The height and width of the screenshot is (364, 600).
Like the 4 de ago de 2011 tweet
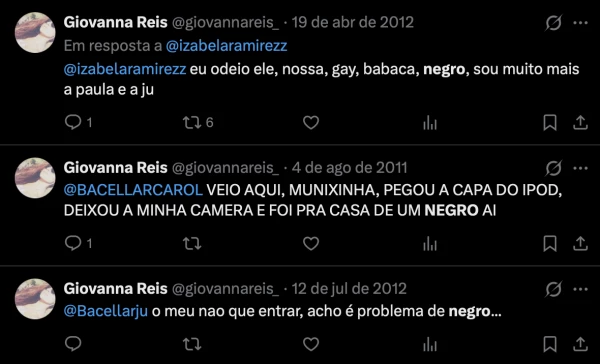[x=311, y=243]
